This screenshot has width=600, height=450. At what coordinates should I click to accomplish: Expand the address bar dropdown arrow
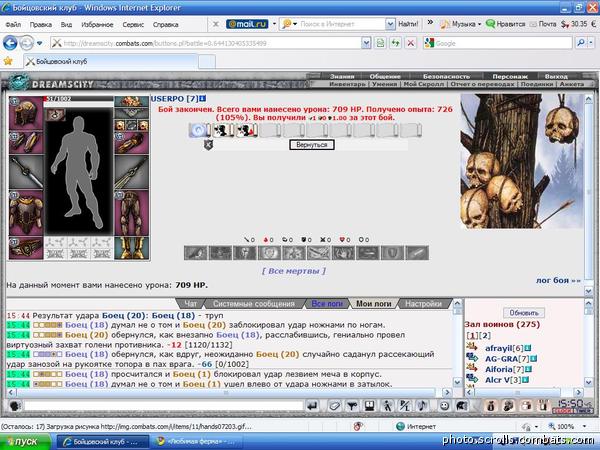coord(366,43)
